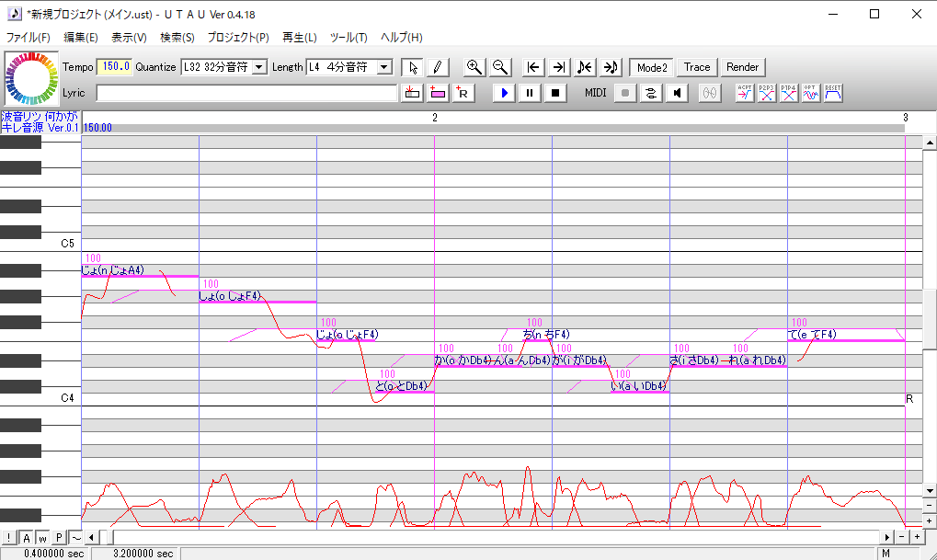Open the プロジェクト(P) menu
937x560 pixels.
pyautogui.click(x=238, y=37)
